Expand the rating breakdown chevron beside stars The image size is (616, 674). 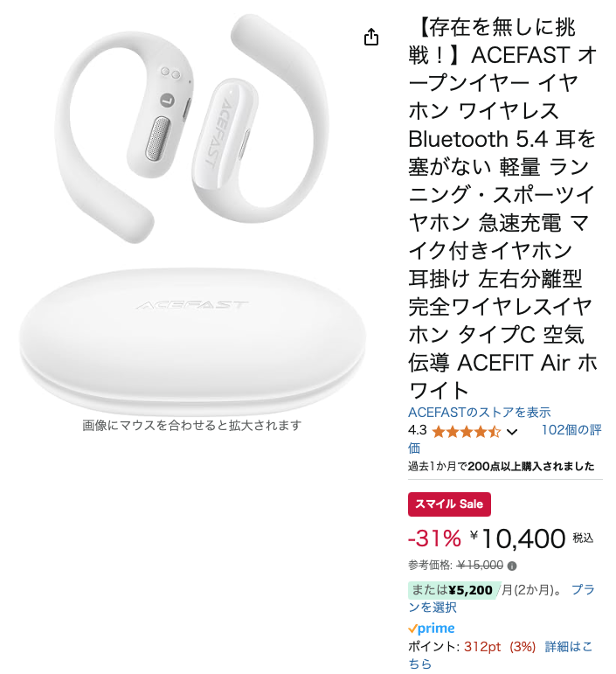tap(512, 432)
